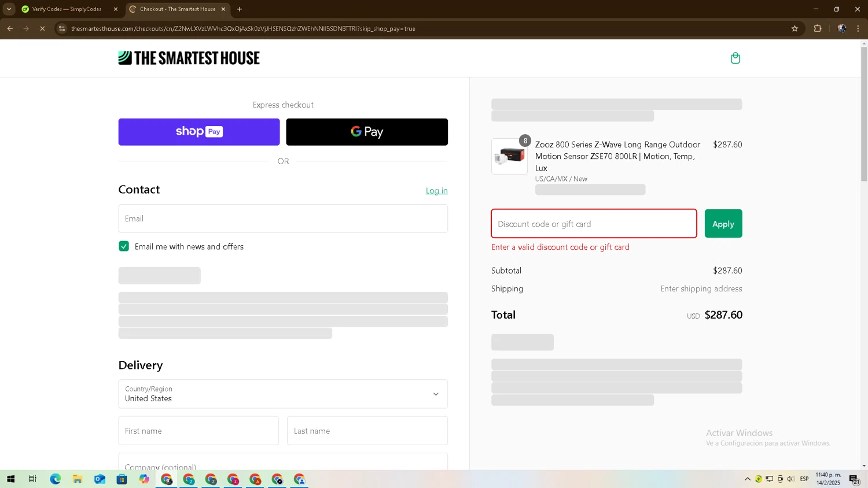Viewport: 868px width, 488px height.
Task: Open the shopping bag cart icon
Action: [735, 58]
